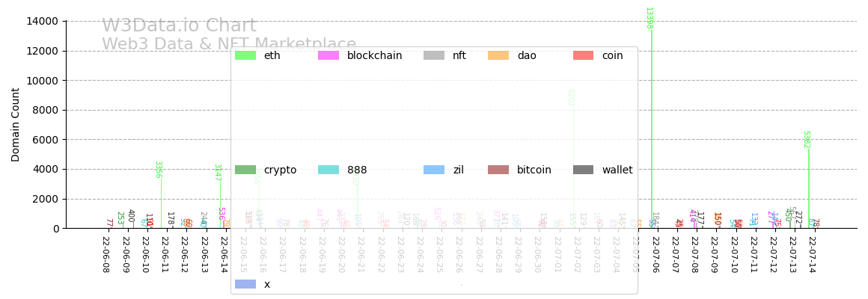This screenshot has height=299, width=868.
Task: Click the 5382 bar value label
Action: 806,140
